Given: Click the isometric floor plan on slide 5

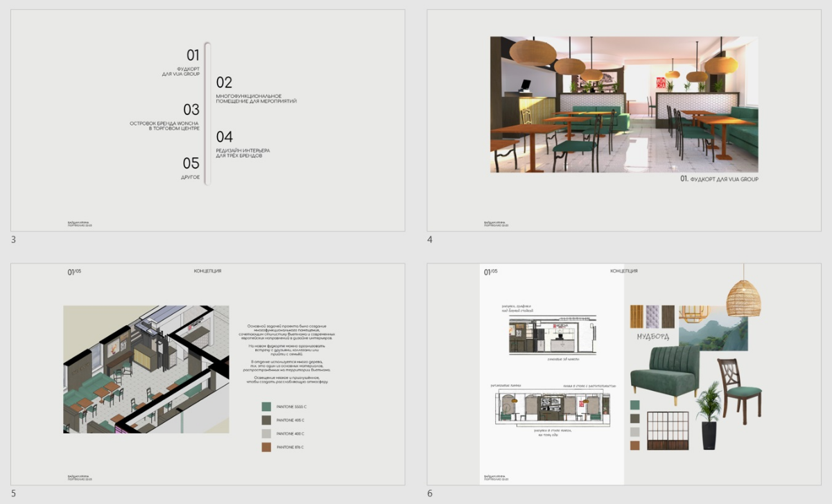Looking at the screenshot, I should pos(146,369).
